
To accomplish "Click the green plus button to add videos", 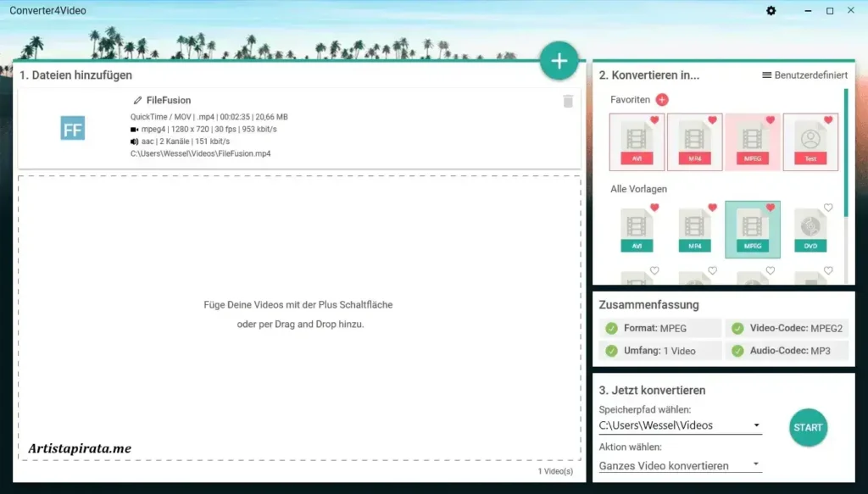I will 559,60.
